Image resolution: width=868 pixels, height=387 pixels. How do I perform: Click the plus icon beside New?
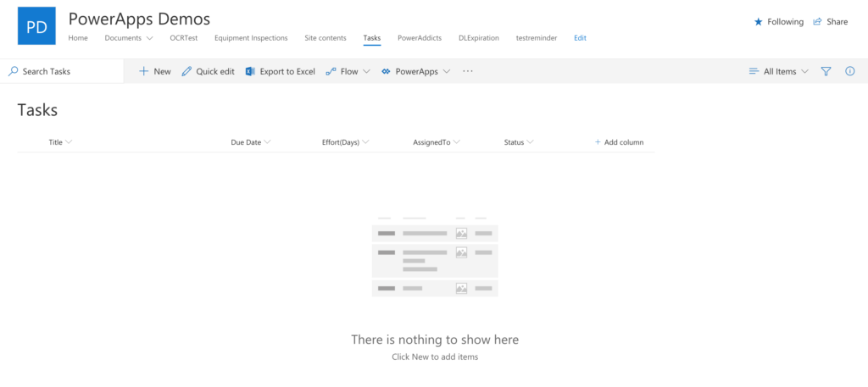click(144, 71)
